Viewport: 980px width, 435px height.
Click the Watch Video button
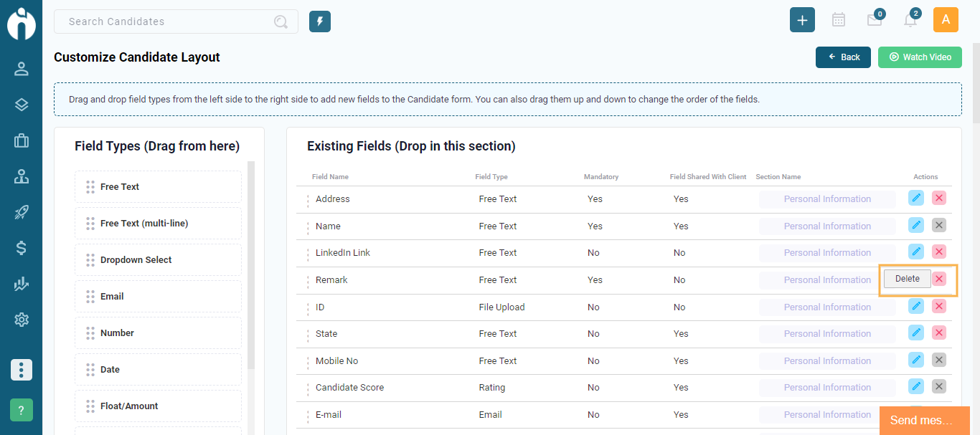pyautogui.click(x=920, y=57)
